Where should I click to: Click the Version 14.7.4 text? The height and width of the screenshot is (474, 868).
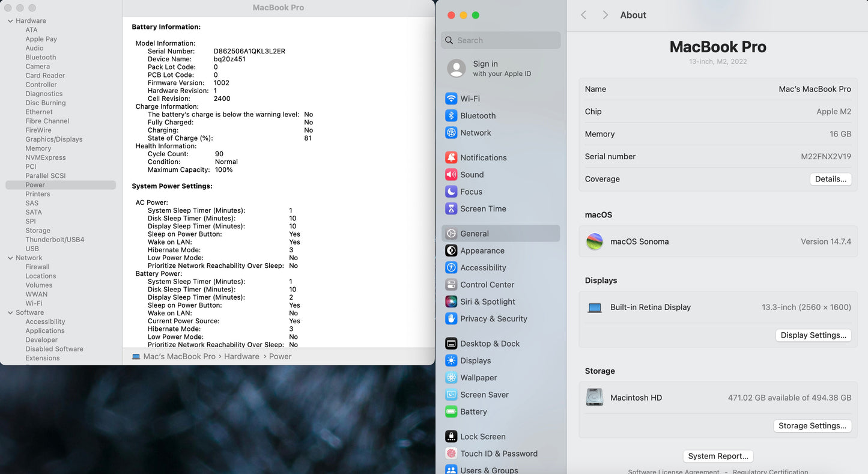coord(826,242)
